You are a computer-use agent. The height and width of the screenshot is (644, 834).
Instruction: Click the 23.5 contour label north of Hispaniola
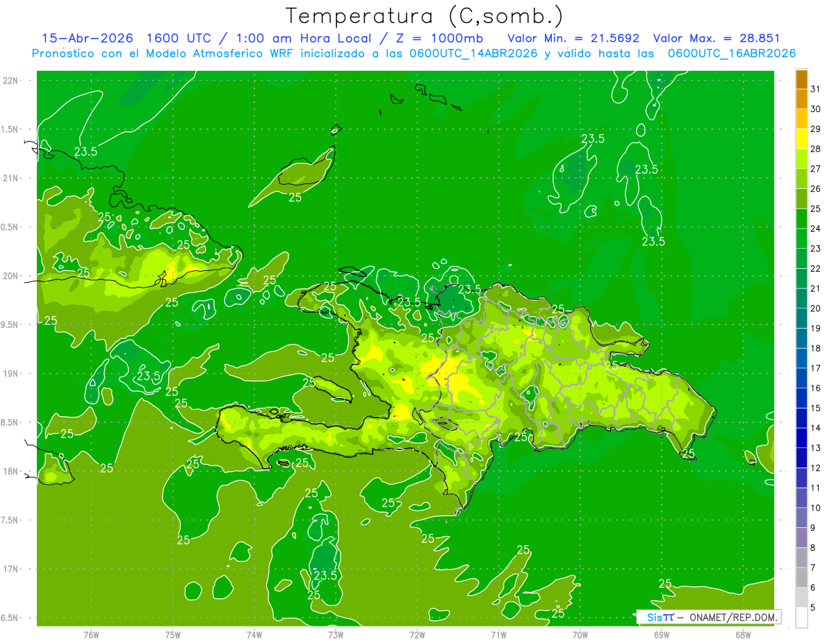pyautogui.click(x=469, y=289)
